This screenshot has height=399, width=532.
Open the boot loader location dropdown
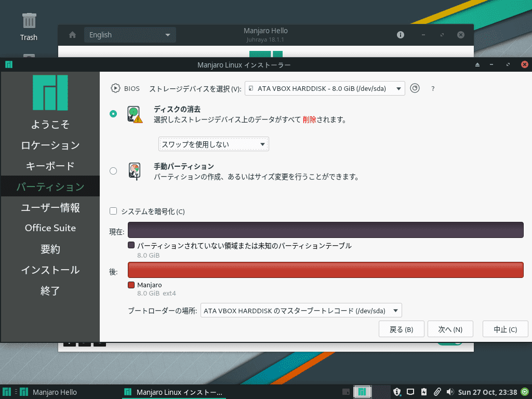coord(301,310)
